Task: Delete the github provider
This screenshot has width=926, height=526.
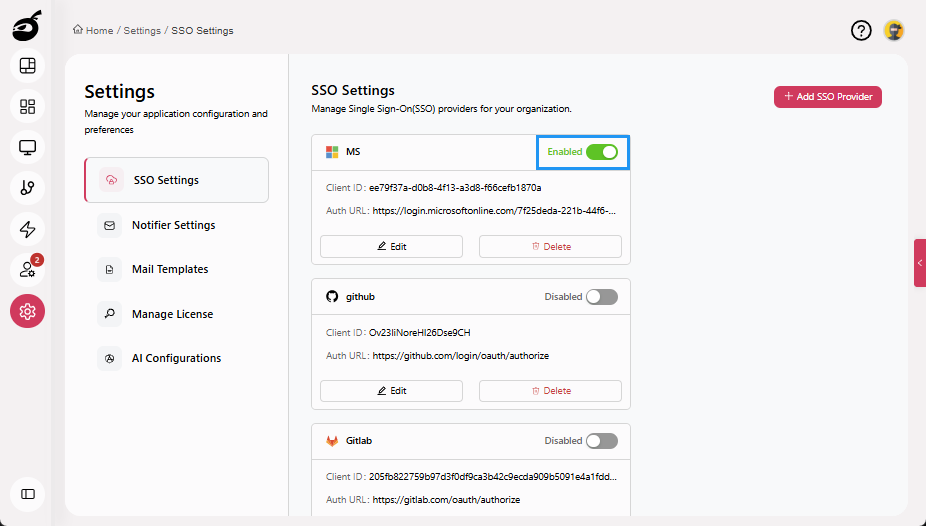Action: point(550,391)
